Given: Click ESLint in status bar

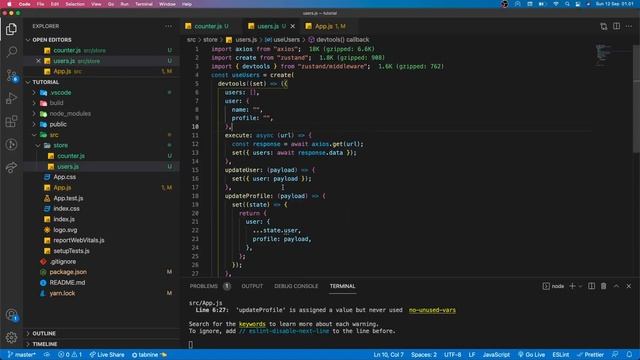Looking at the screenshot, I should coord(561,355).
